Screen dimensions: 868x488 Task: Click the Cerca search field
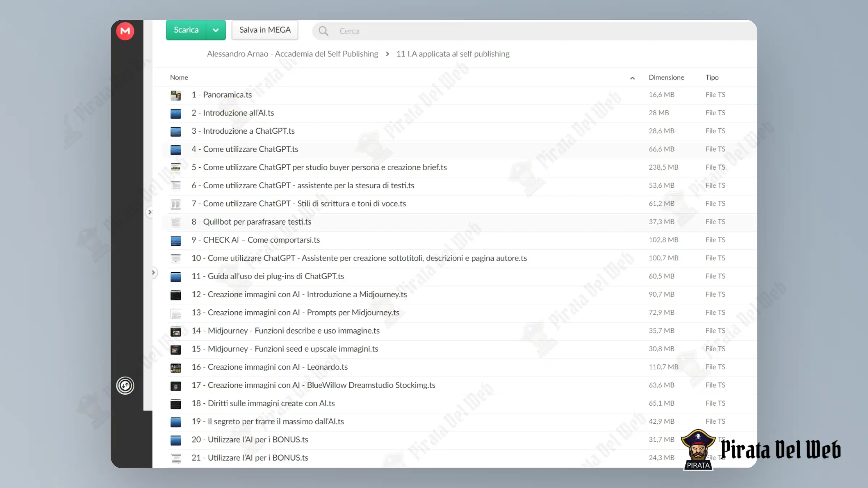tap(535, 31)
